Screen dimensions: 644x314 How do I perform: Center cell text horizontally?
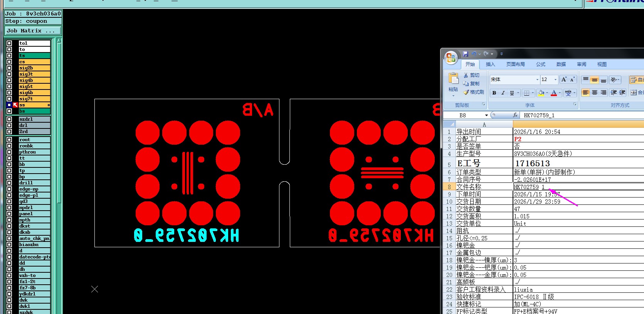pos(595,93)
